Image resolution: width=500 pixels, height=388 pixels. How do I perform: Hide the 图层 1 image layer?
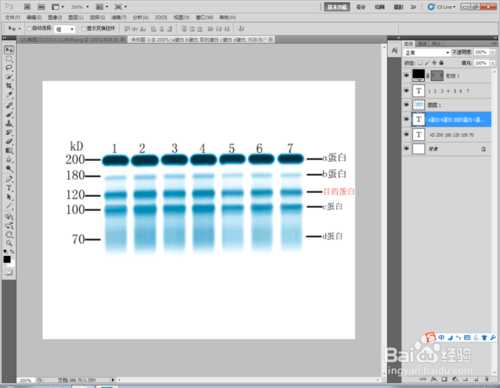tap(406, 105)
